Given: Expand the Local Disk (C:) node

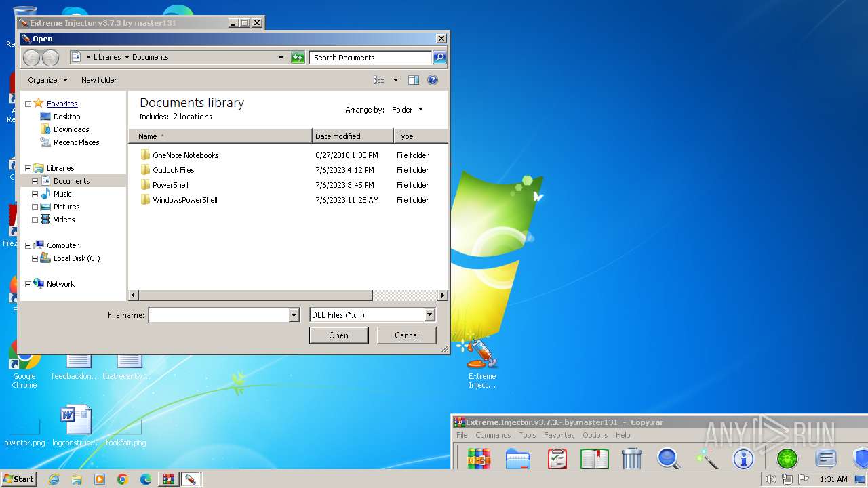Looking at the screenshot, I should point(35,258).
